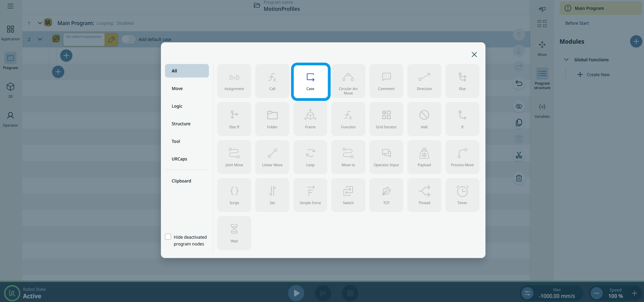Toggle the Add default case switch
Image resolution: width=644 pixels, height=302 pixels.
pos(128,39)
